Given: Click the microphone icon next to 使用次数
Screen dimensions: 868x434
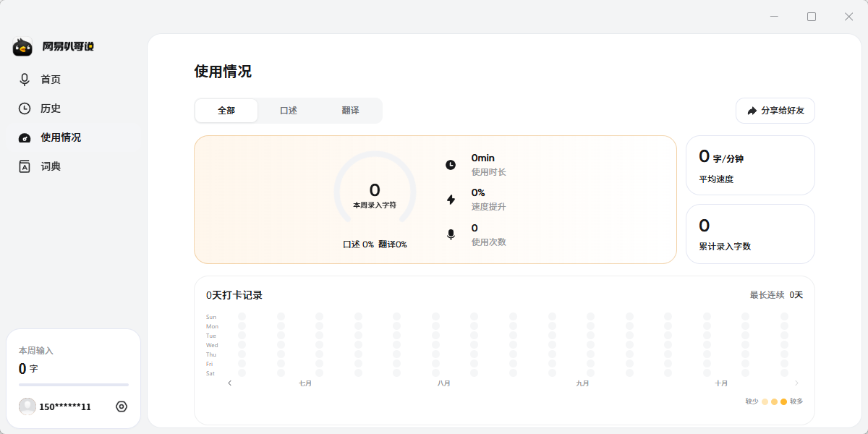Looking at the screenshot, I should point(451,234).
